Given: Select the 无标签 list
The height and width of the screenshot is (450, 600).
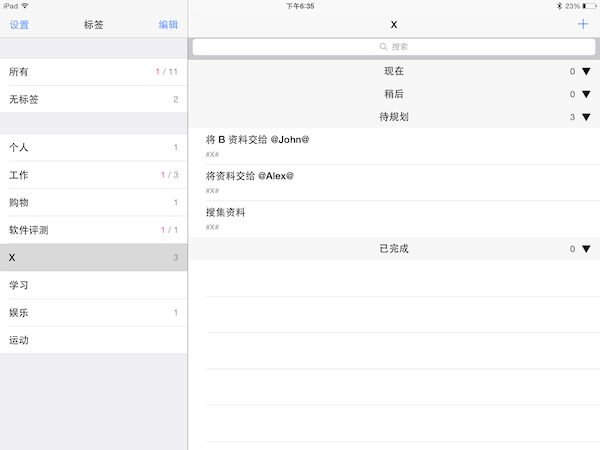Looking at the screenshot, I should tap(93, 99).
